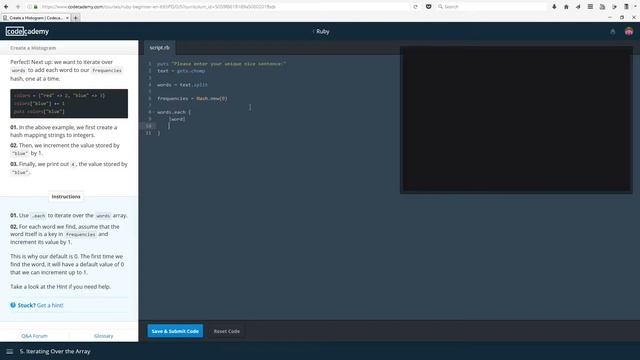The height and width of the screenshot is (360, 640).
Task: Click instruction 01 'Use .each to iterate' text
Action: [x=69, y=216]
